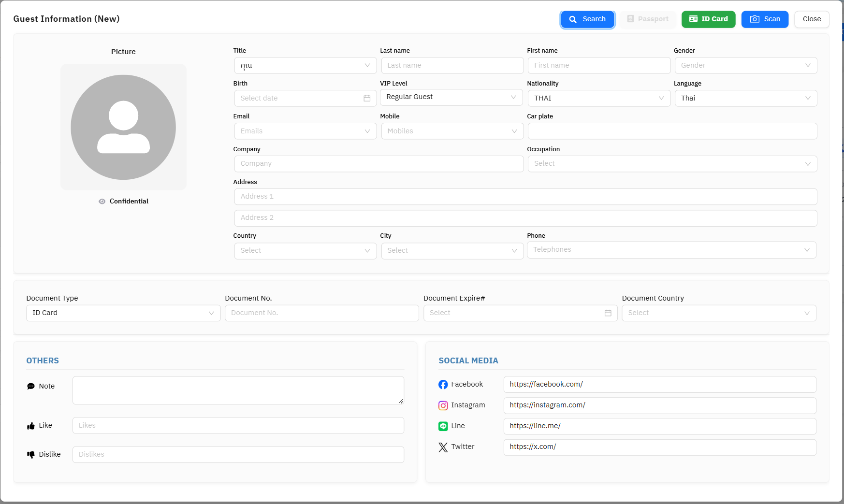Click the Address 1 field
Image resolution: width=844 pixels, height=504 pixels.
(x=525, y=197)
